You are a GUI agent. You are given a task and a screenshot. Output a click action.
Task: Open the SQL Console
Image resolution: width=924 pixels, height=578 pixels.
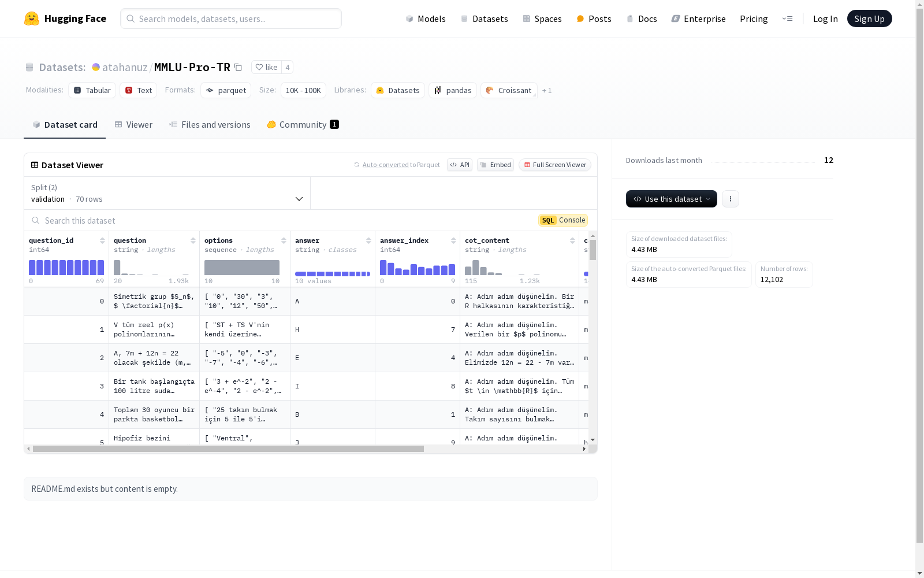tap(563, 220)
